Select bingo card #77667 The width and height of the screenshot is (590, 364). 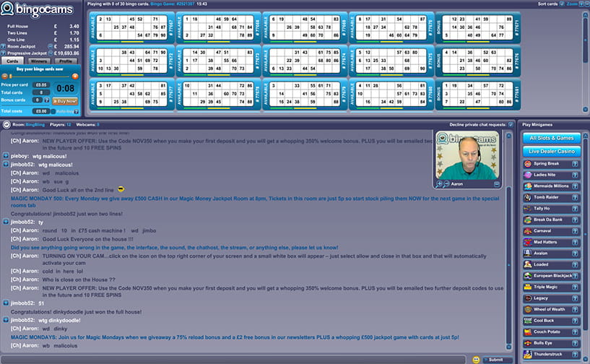(132, 27)
